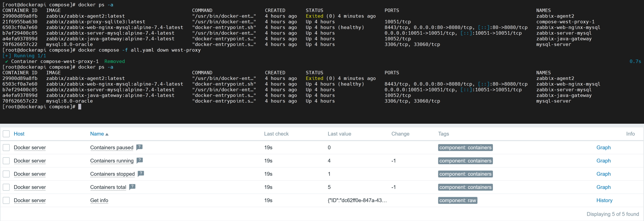Viewport: 644px width, 221px height.
Task: Open History for Get info item
Action: pos(604,200)
